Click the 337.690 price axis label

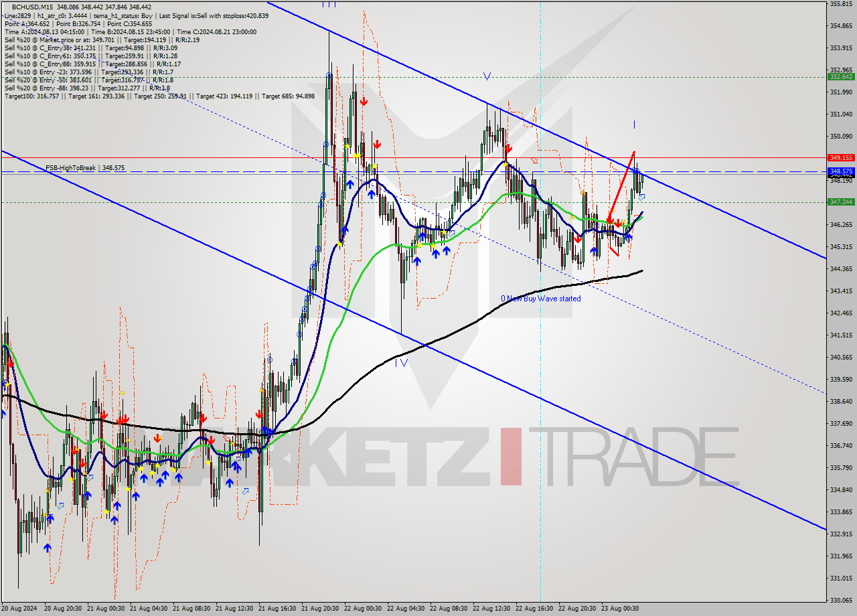tap(841, 423)
